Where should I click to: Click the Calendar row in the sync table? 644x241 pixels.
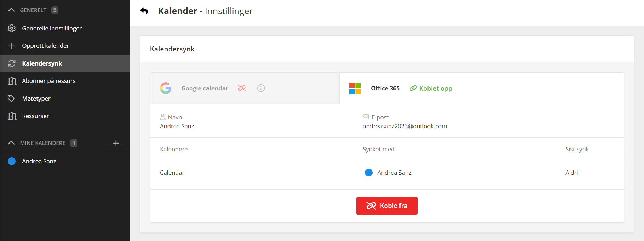172,173
